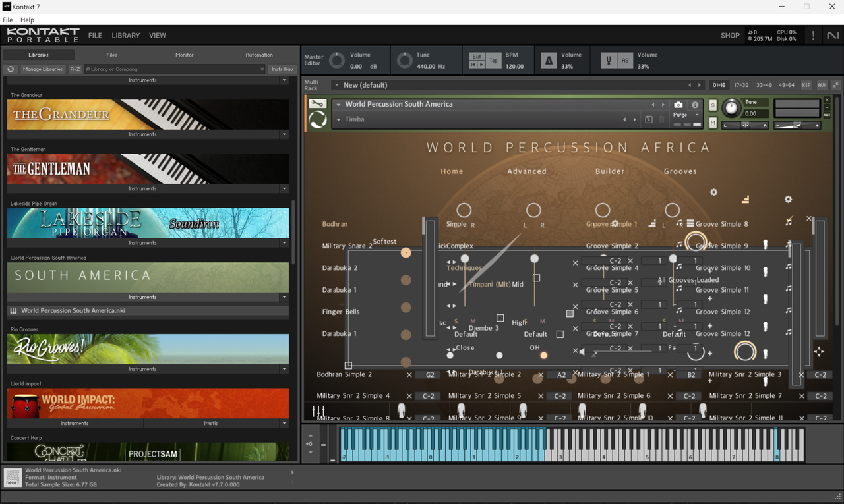Viewport: 844px width, 504px height.
Task: Switch to the Files browser tab
Action: pos(111,55)
